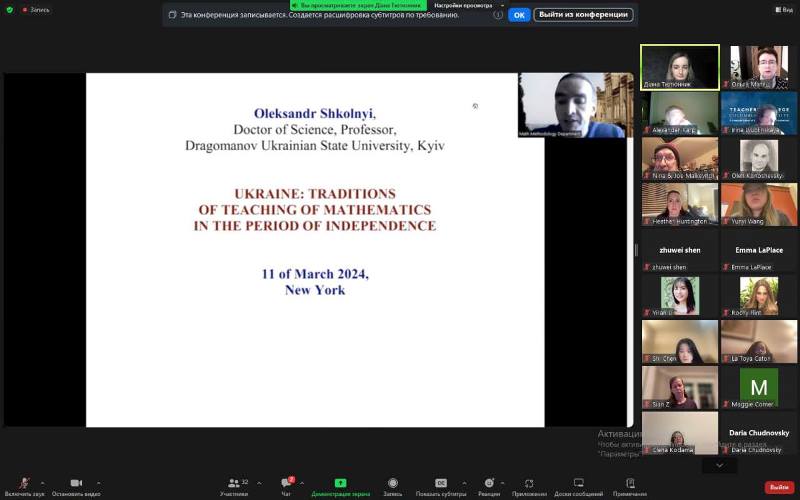Select Maggie Comer avatar tile
This screenshot has width=800, height=500.
[759, 387]
